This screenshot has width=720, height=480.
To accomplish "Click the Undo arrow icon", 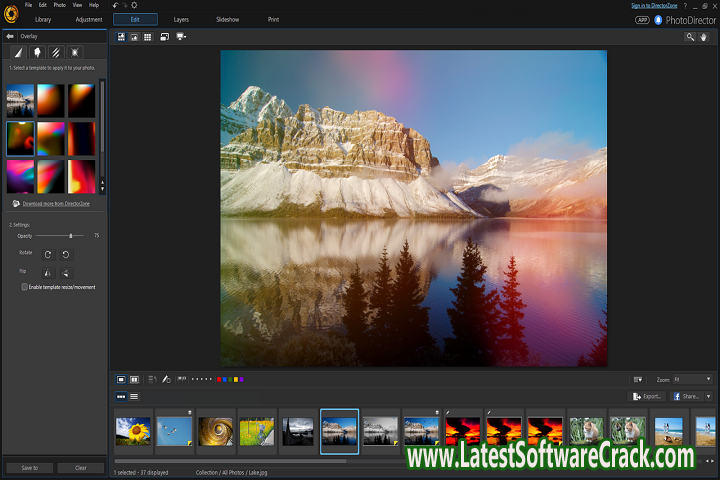I will tap(115, 5).
